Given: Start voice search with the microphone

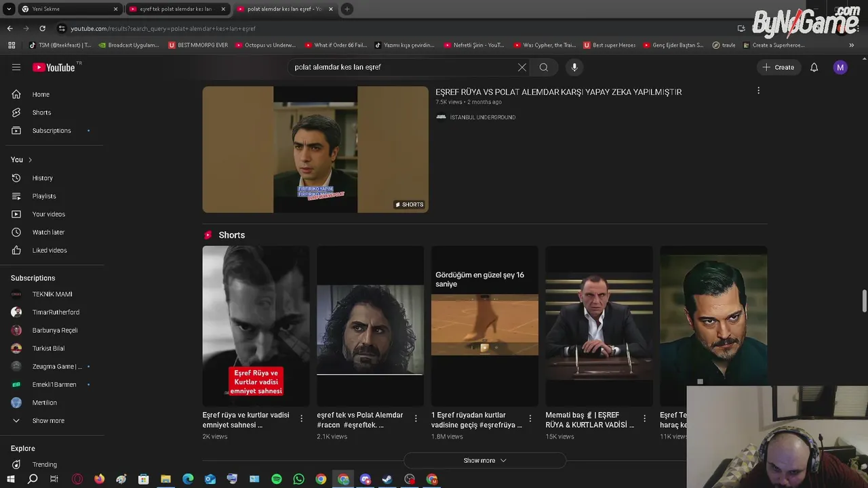Looking at the screenshot, I should click(574, 67).
